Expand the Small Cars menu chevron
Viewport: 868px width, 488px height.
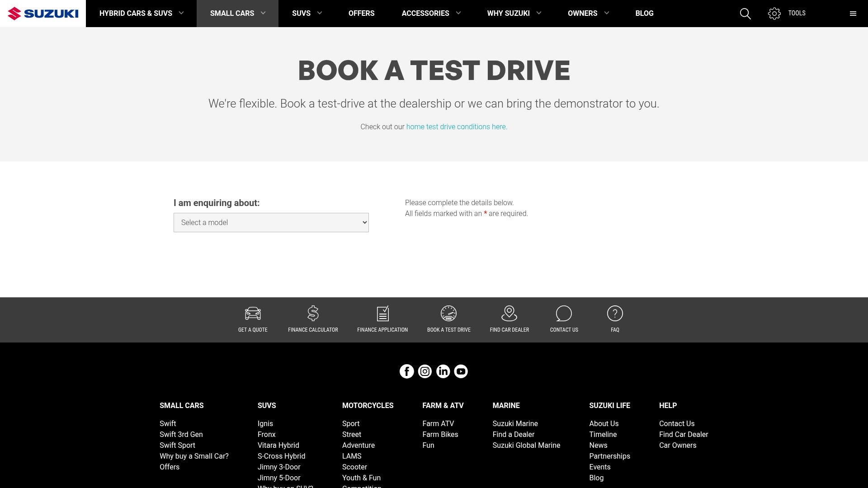coord(263,13)
